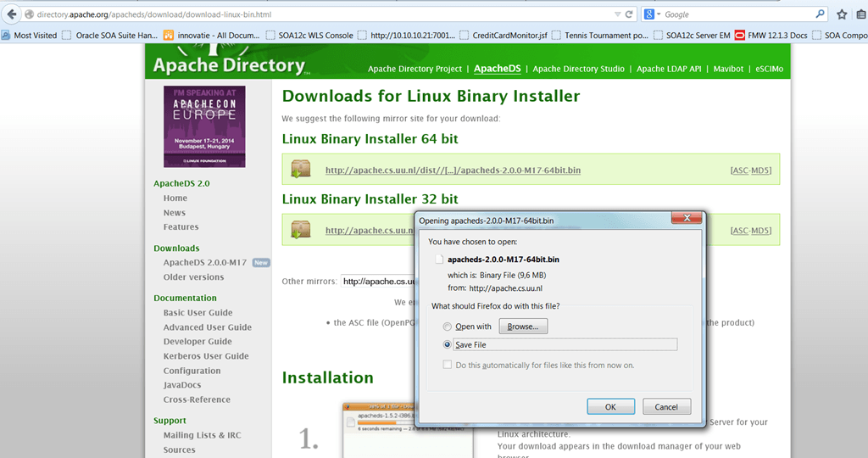The height and width of the screenshot is (458, 868).
Task: Open the Apache LDAP API tab
Action: (x=669, y=70)
